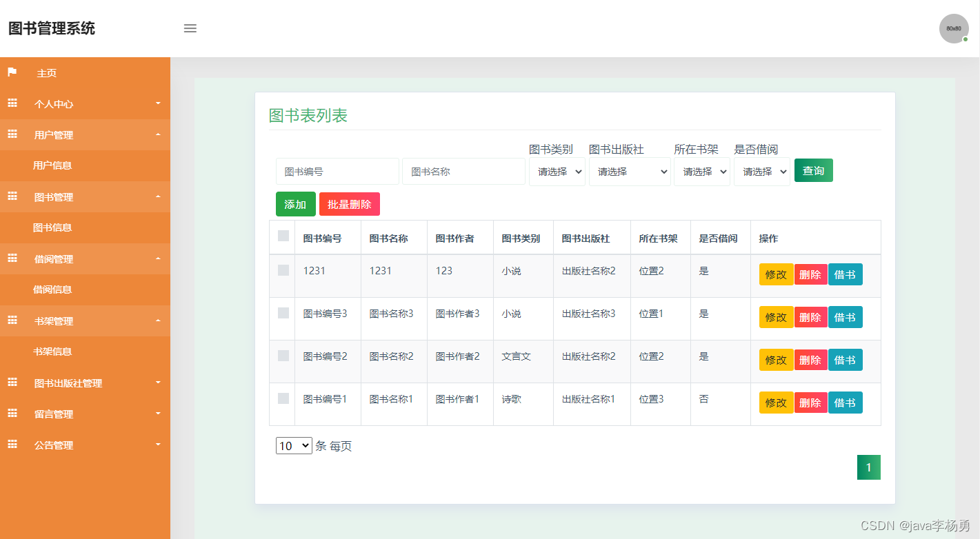980x539 pixels.
Task: Click the grid icon beside 个人中心
Action: [x=12, y=103]
